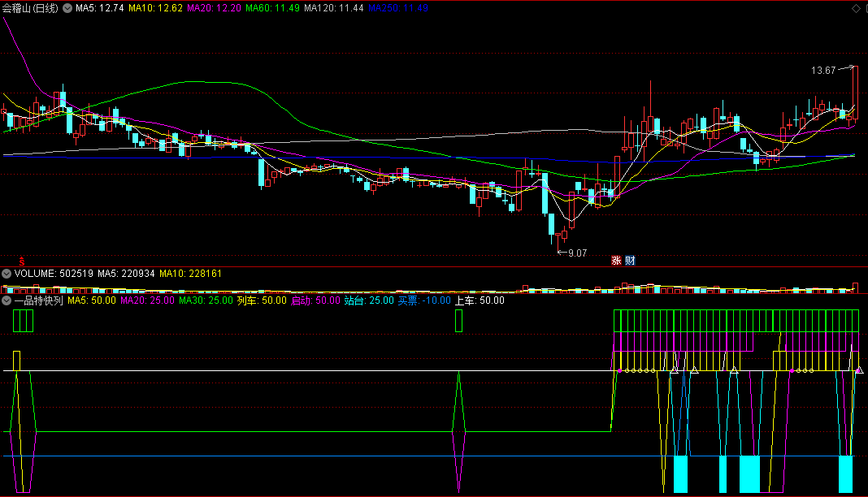Image resolution: width=868 pixels, height=497 pixels.
Task: Click the MA30: 25.00 indicator value
Action: pos(206,300)
